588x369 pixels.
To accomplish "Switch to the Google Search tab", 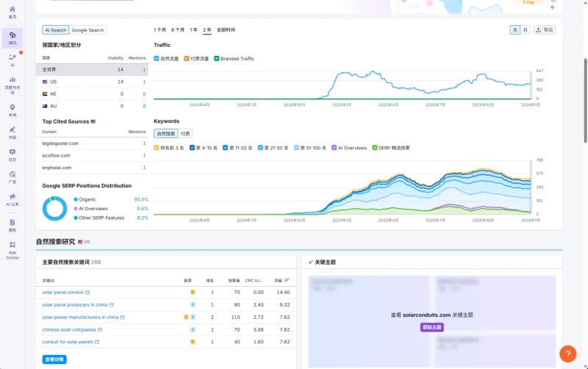I will pyautogui.click(x=87, y=30).
